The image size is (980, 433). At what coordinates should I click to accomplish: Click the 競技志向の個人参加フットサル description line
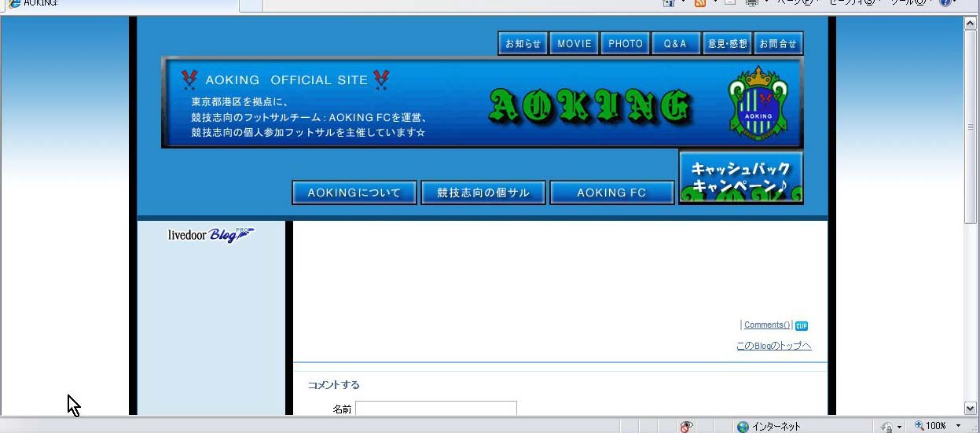click(308, 133)
